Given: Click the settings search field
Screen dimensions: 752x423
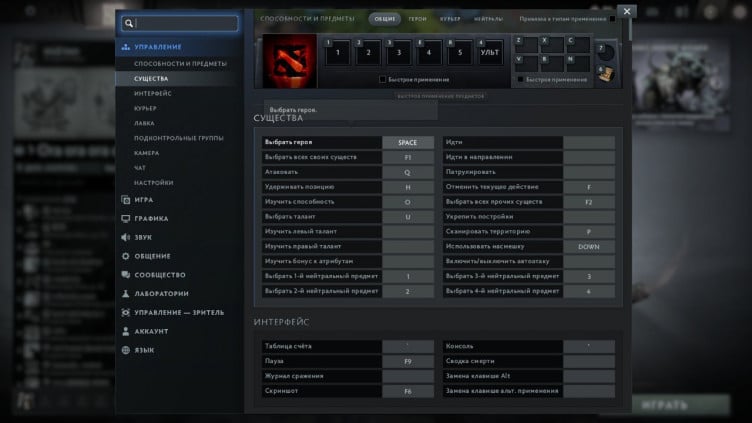Looking at the screenshot, I should tap(186, 22).
